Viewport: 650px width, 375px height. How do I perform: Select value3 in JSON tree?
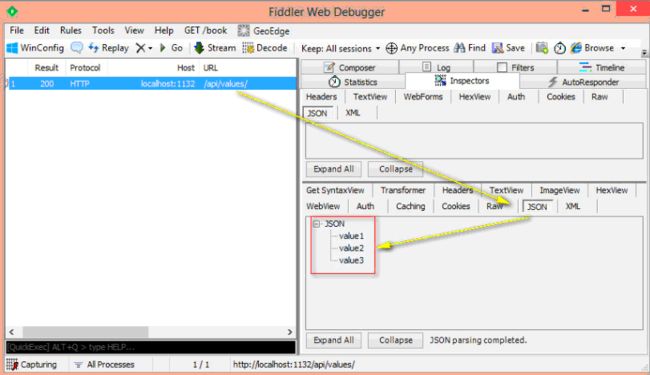352,260
